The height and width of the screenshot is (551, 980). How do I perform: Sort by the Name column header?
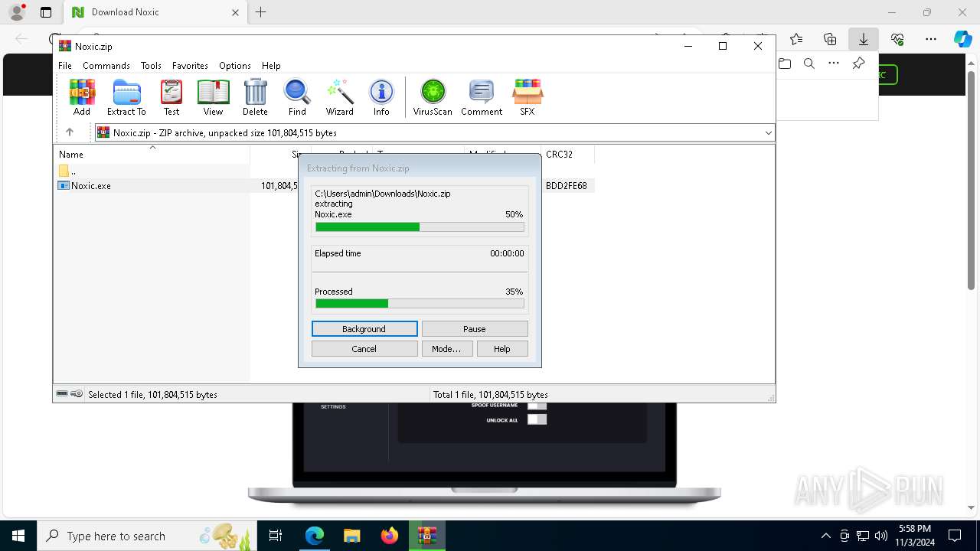152,154
